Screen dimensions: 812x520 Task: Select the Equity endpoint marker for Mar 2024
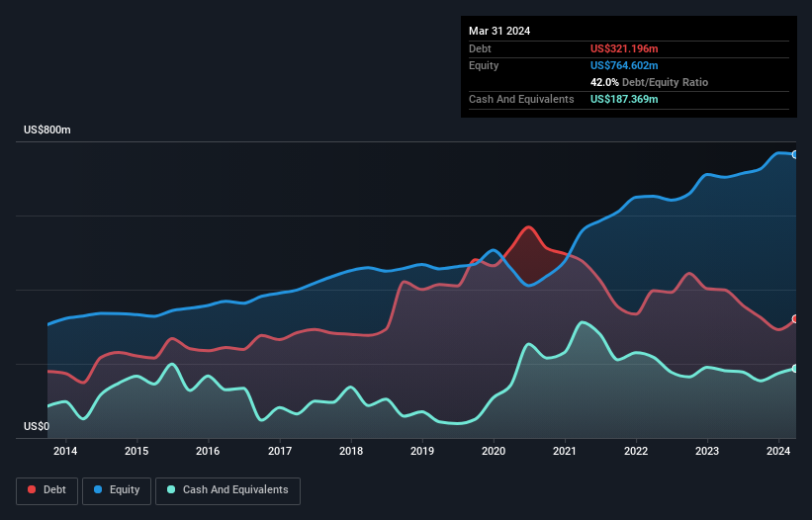point(795,154)
